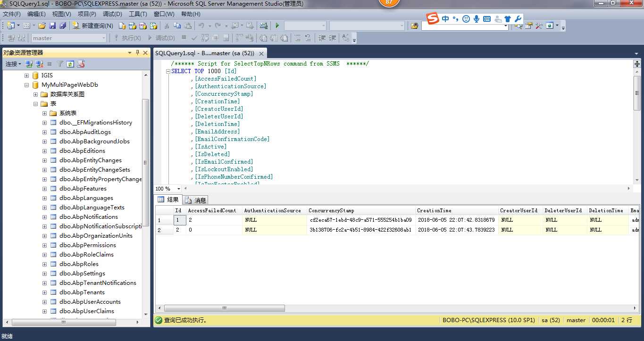This screenshot has height=341, width=644.
Task: Open the Connect (连接) dropdown in Object Explorer
Action: [13, 64]
